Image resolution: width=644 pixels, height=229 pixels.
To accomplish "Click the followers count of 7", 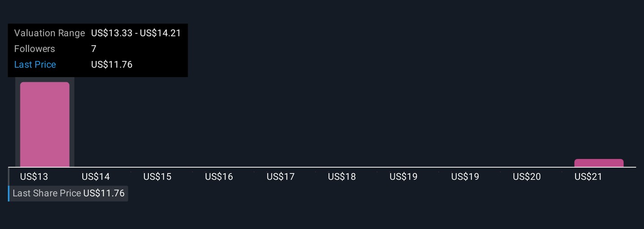I will (93, 49).
